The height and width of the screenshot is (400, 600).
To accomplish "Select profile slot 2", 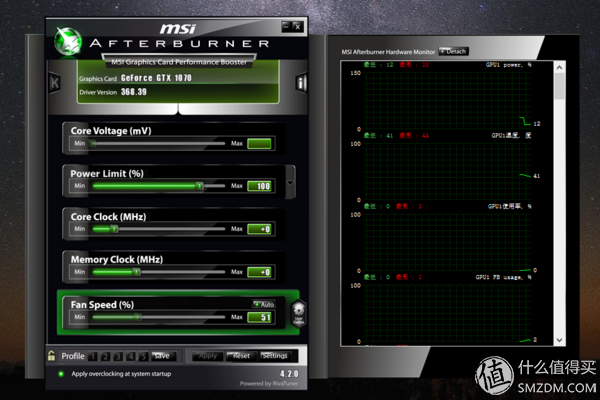I will (105, 356).
